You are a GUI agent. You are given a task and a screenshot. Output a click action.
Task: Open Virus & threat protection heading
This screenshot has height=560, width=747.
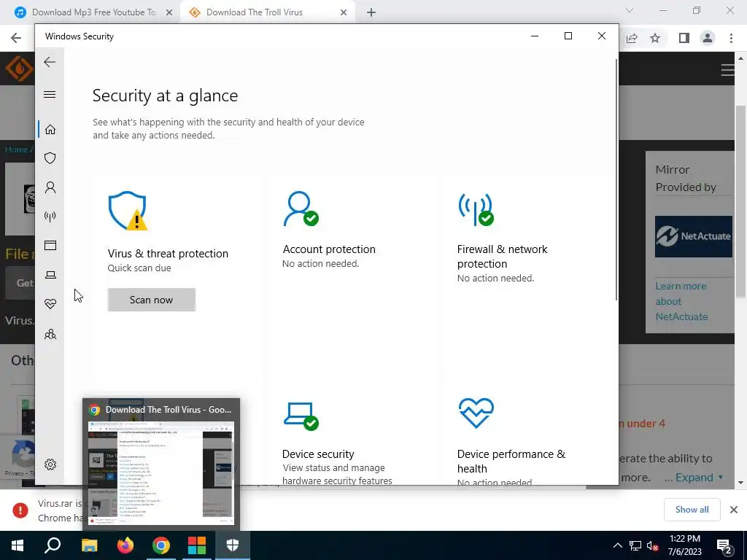click(x=168, y=253)
